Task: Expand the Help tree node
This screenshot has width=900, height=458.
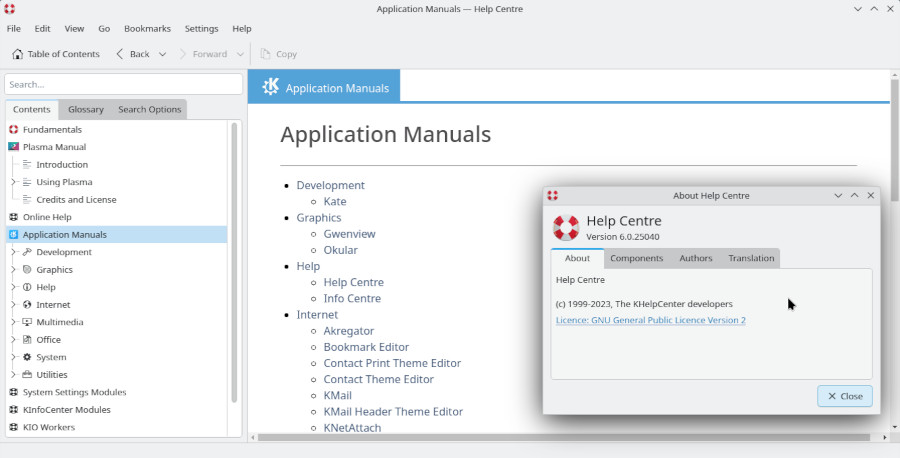Action: click(x=13, y=287)
